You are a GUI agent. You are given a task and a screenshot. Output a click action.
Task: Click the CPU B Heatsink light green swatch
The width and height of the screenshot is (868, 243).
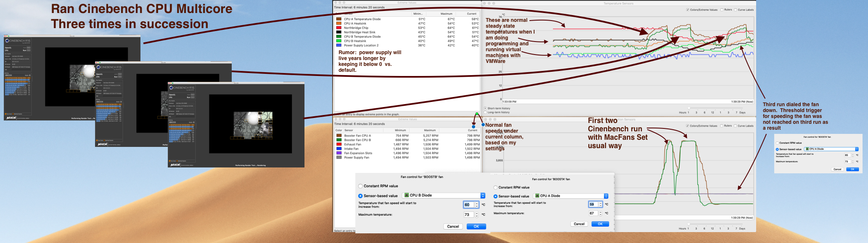tap(339, 41)
